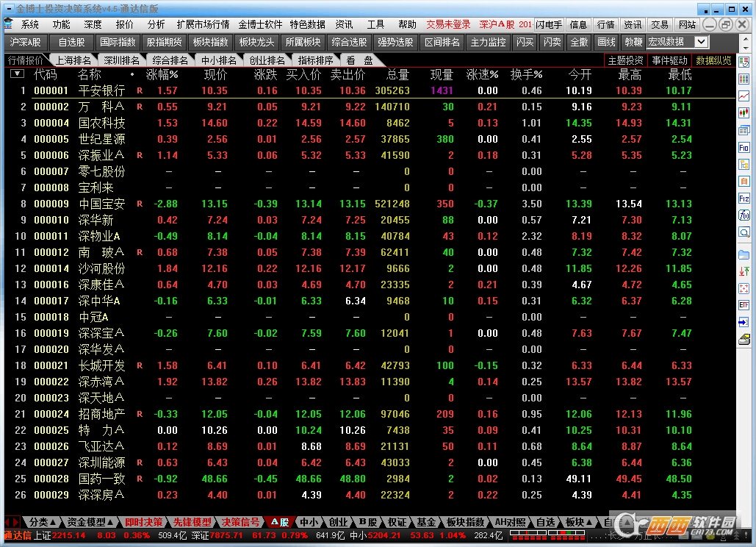Select the 平安银行 stock row
756x547 pixels.
369,90
